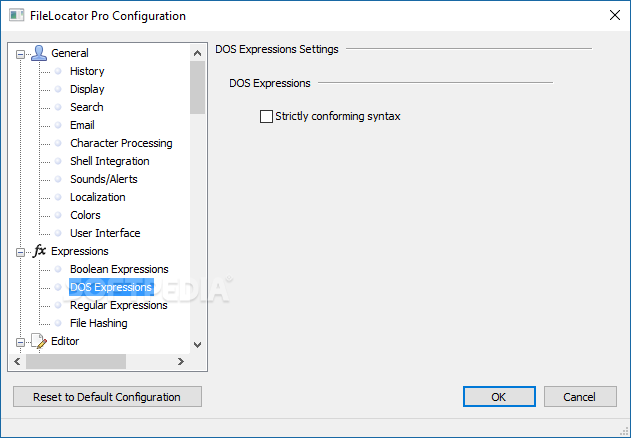The height and width of the screenshot is (438, 631).
Task: Click the vertical scrollbar thumb in tree
Action: coord(197,87)
